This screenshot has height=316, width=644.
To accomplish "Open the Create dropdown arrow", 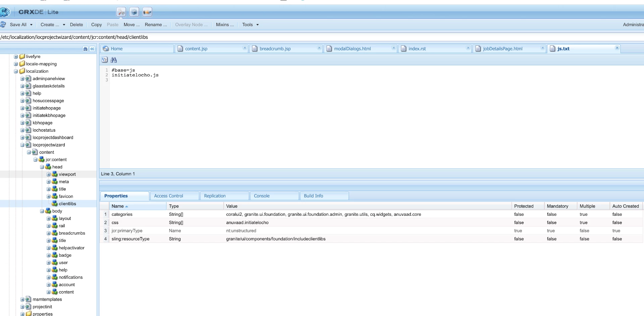I will (x=64, y=25).
